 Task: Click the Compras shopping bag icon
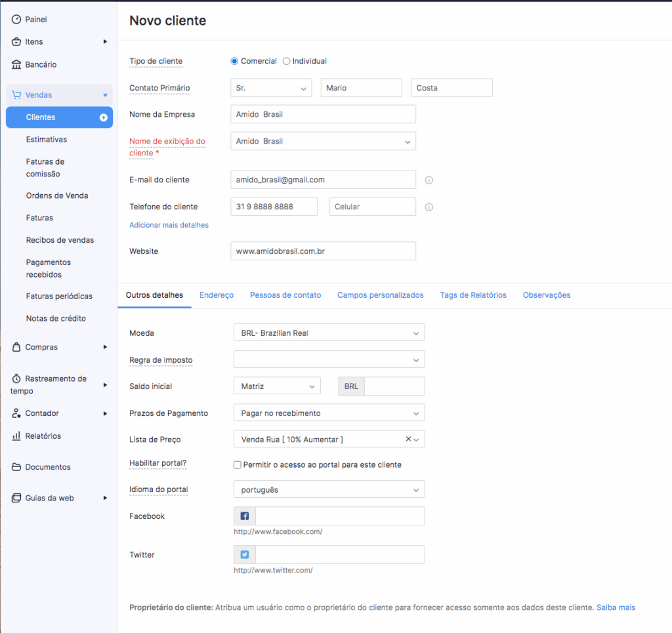pos(16,347)
